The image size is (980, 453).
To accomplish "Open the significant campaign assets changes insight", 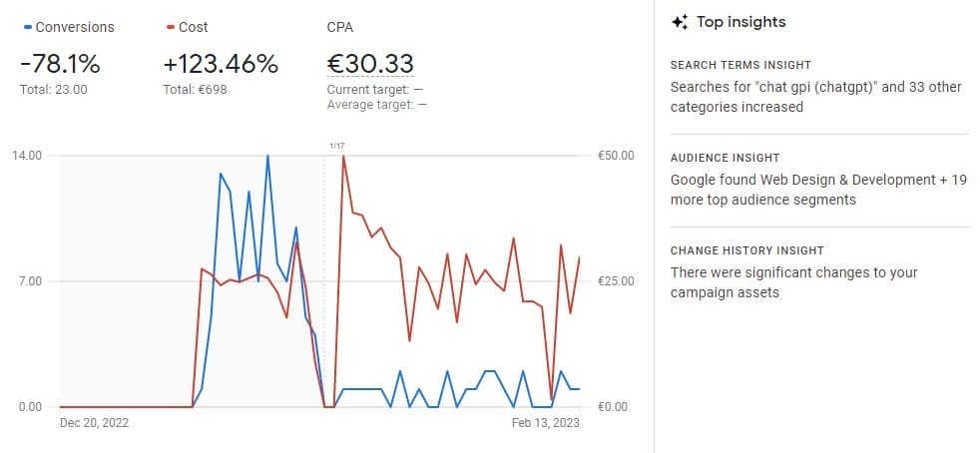I will click(793, 282).
